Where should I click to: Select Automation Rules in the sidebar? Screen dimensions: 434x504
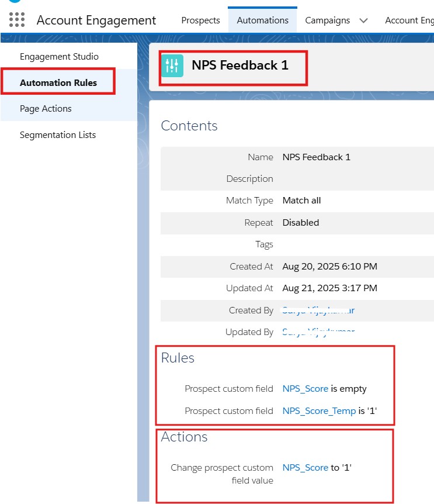(58, 82)
